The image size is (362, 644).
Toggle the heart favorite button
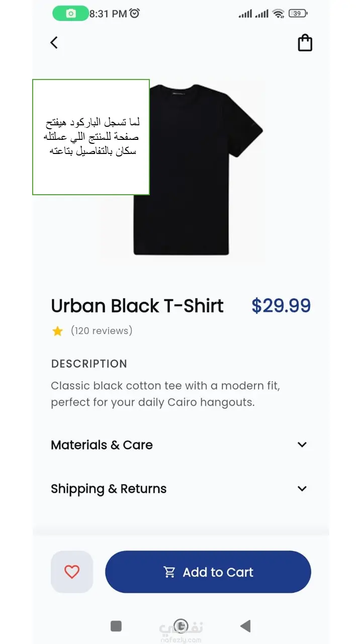72,572
